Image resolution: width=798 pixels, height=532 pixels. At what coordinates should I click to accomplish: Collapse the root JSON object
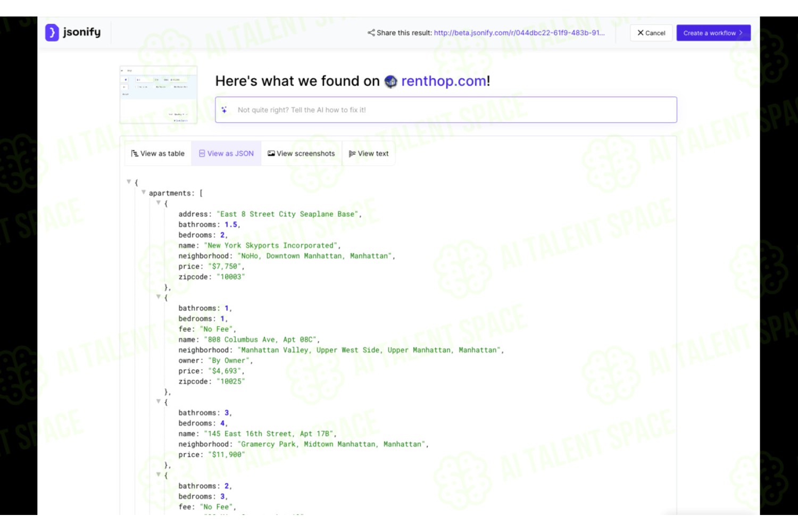coord(129,182)
